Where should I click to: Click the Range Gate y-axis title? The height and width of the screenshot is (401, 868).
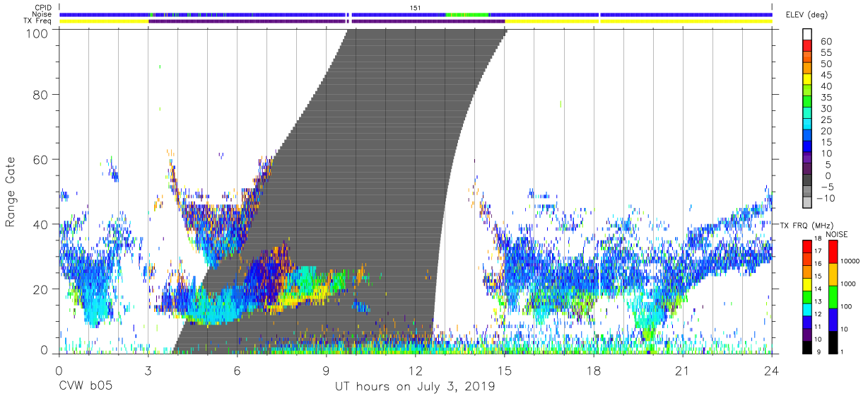[11, 192]
